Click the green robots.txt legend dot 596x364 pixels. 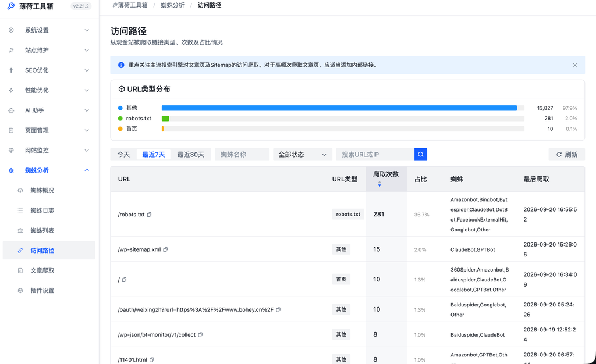(120, 119)
